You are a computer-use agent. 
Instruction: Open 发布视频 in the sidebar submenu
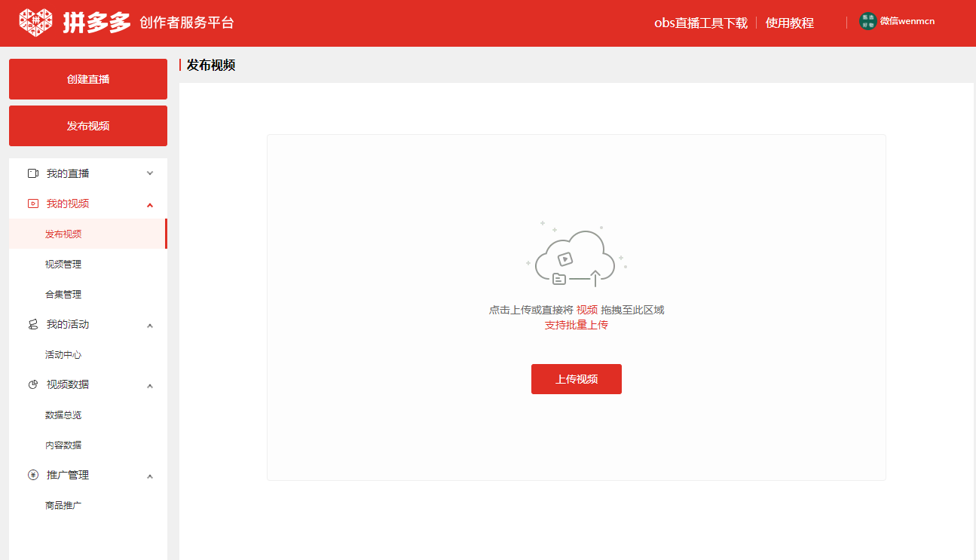88,234
